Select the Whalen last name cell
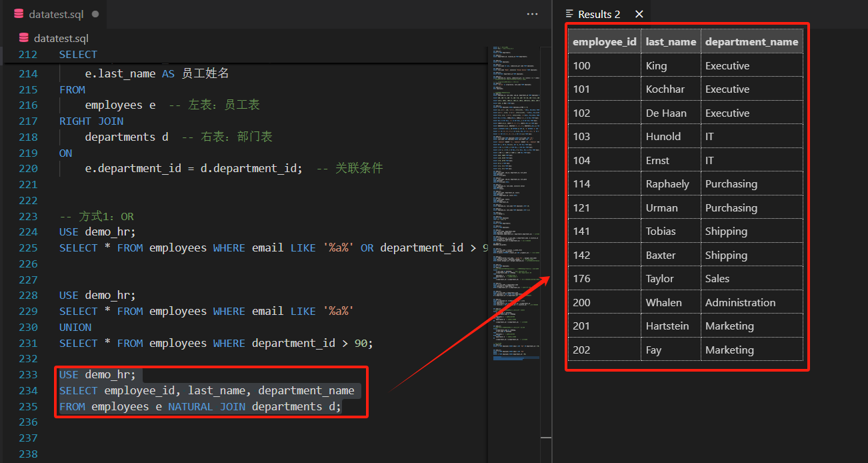 [671, 302]
